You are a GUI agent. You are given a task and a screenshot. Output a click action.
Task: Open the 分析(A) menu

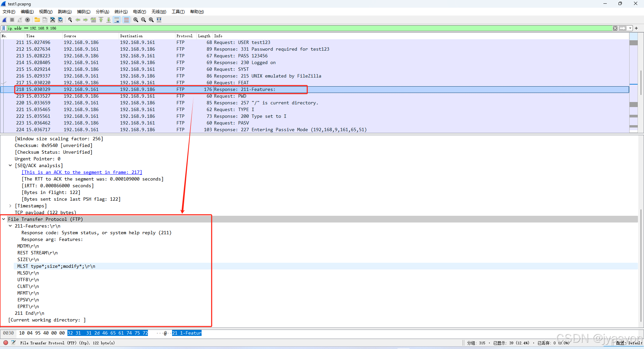[x=102, y=11]
